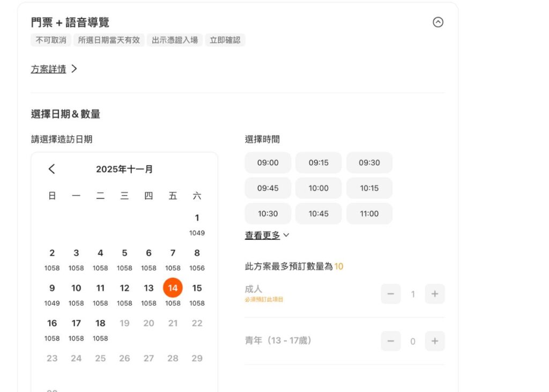Image resolution: width=549 pixels, height=392 pixels.
Task: Select November 14 on the calendar
Action: click(173, 287)
